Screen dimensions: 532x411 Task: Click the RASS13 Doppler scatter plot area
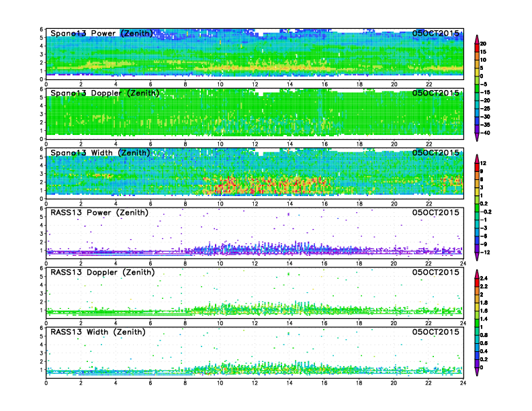255,293
